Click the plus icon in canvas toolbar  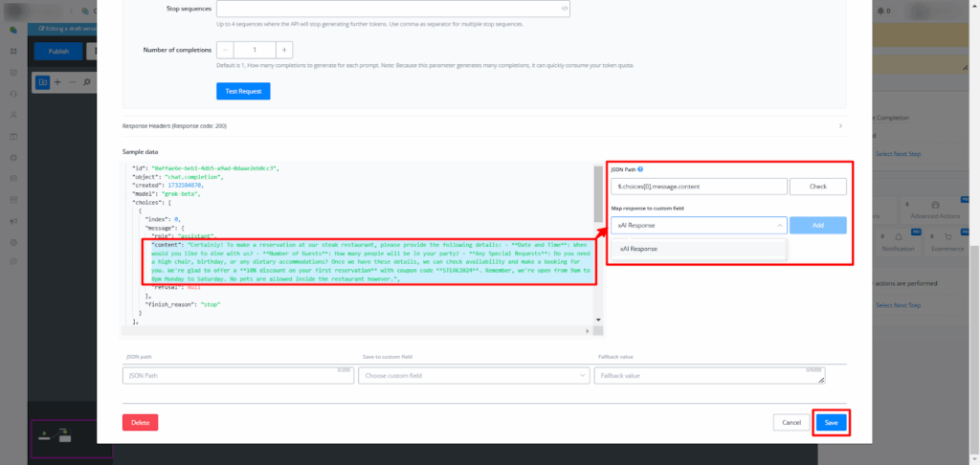point(57,82)
